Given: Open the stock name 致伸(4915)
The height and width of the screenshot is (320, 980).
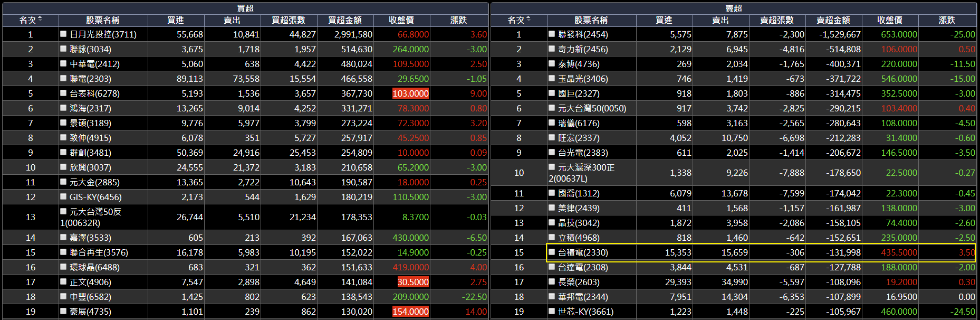Looking at the screenshot, I should coord(90,138).
